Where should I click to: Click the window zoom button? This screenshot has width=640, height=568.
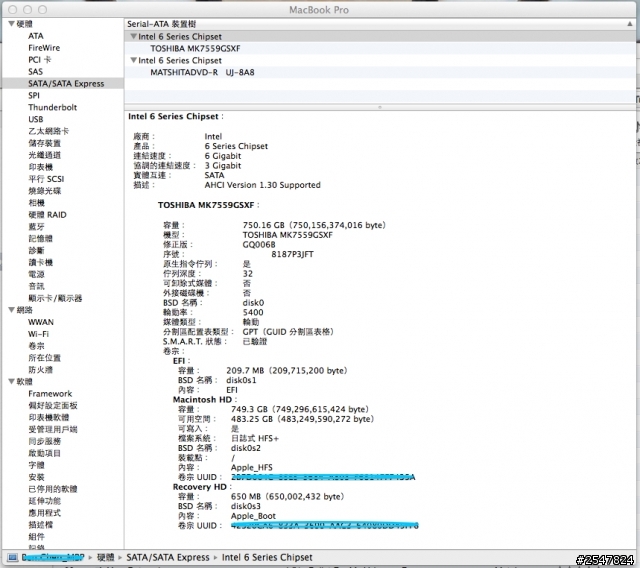point(42,9)
